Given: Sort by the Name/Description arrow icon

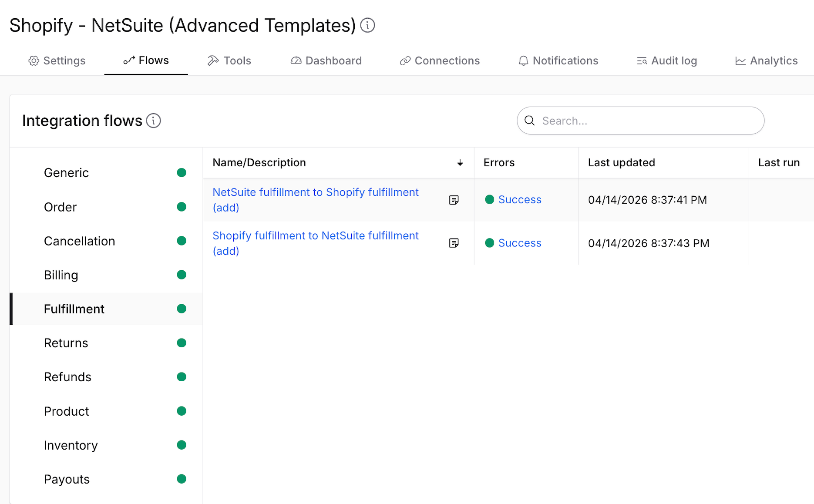Looking at the screenshot, I should click(x=460, y=163).
